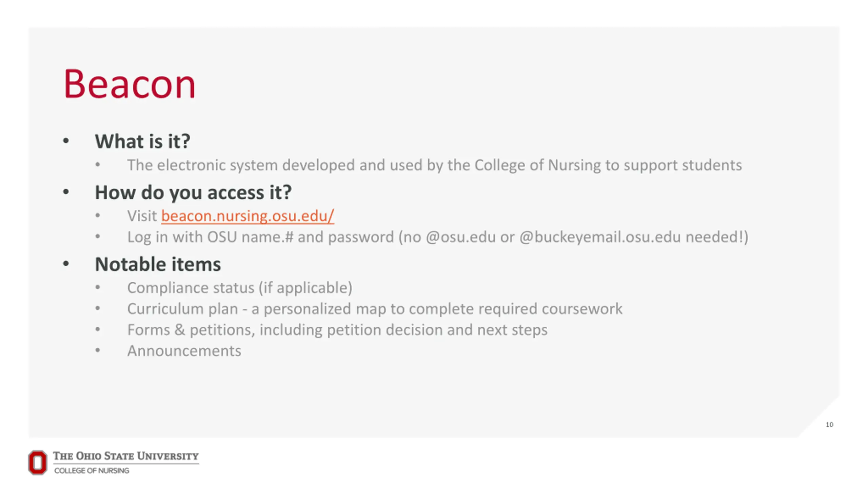Click The Ohio State University wordmark
The image size is (868, 488).
click(x=126, y=456)
